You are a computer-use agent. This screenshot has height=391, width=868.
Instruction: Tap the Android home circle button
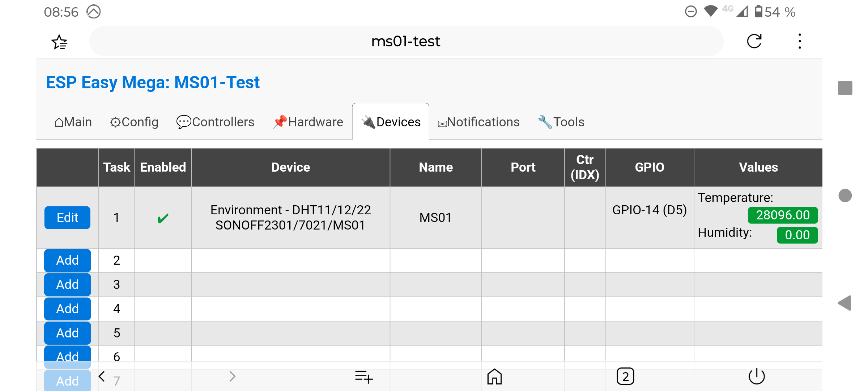tap(845, 195)
